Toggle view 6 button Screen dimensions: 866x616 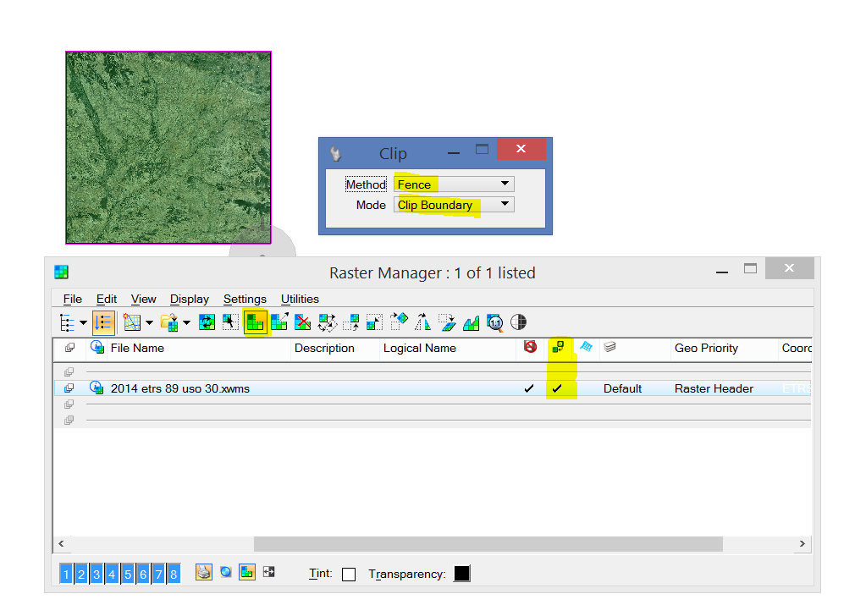143,574
